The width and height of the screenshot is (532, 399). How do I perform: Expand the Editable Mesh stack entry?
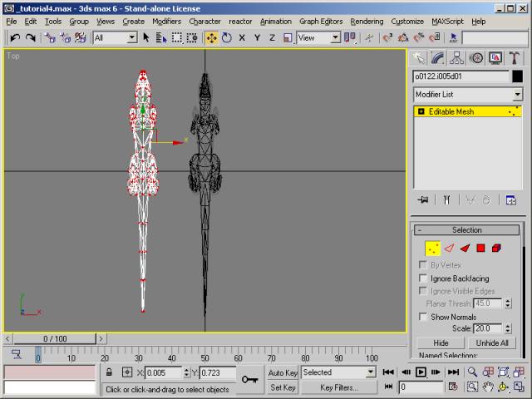[x=421, y=111]
